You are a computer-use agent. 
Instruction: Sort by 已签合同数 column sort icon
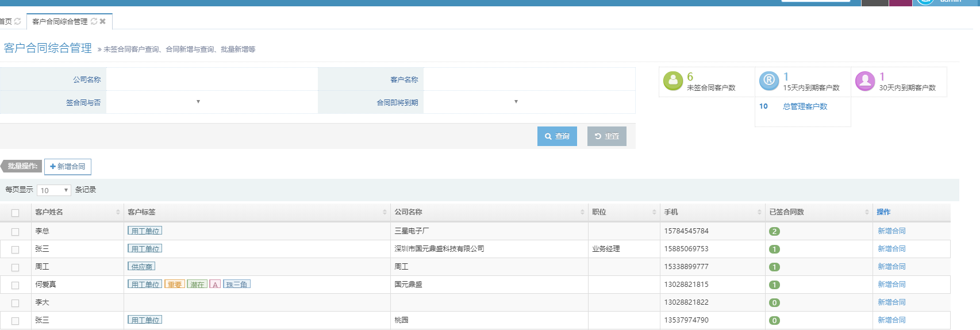[867, 212]
